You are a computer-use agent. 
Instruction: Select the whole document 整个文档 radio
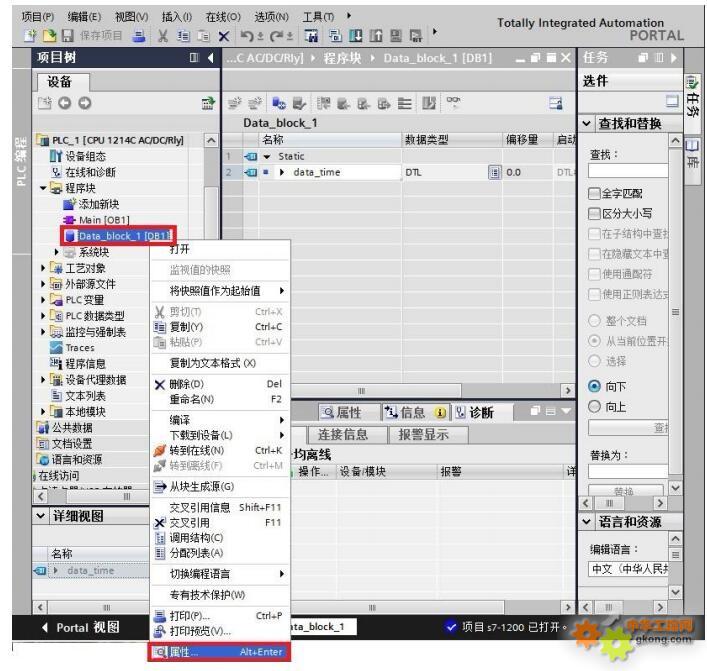tap(594, 321)
